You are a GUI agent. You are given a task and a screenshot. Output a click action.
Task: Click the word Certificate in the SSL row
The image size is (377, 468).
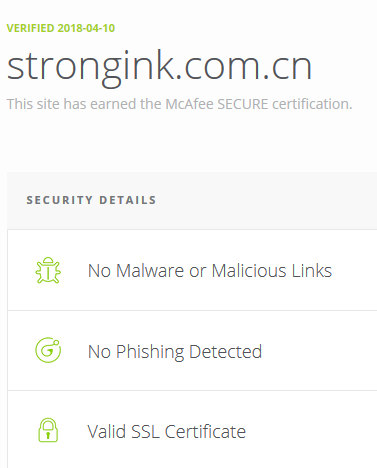tap(205, 431)
